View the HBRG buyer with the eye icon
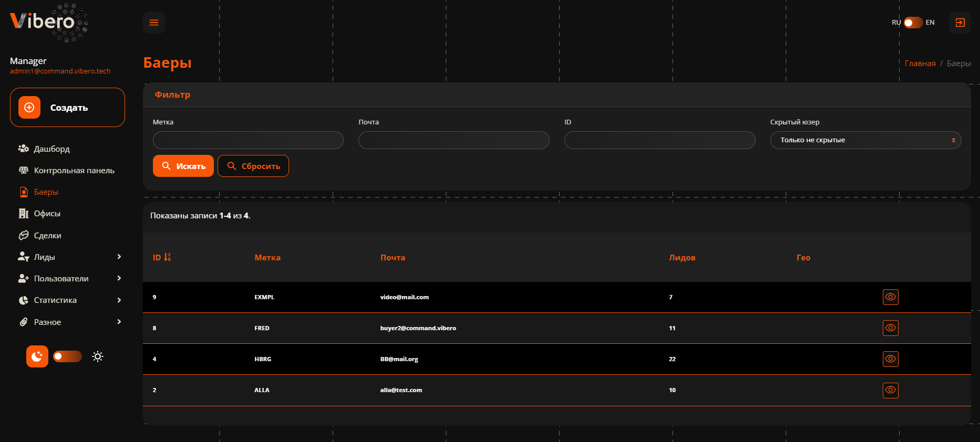The height and width of the screenshot is (442, 980). pos(891,359)
